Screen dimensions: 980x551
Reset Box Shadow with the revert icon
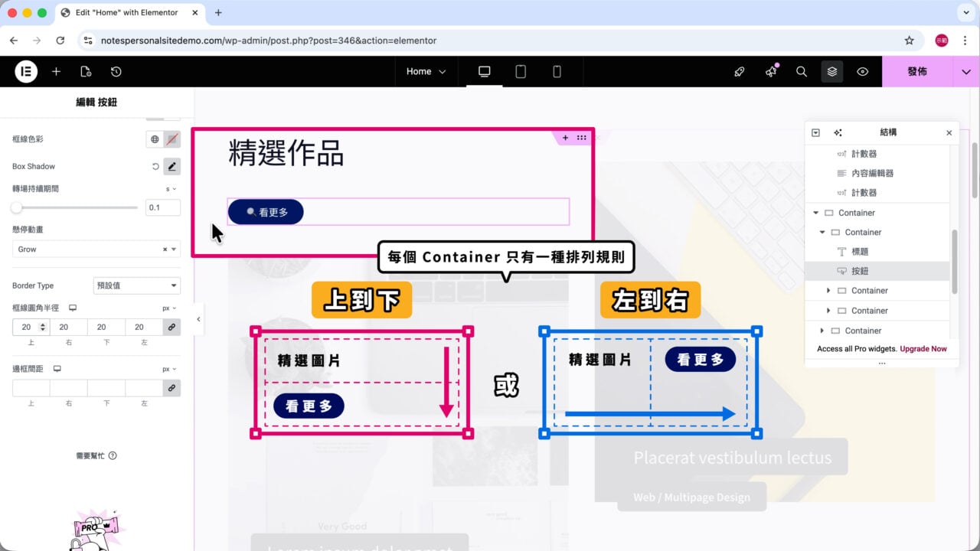pyautogui.click(x=155, y=166)
